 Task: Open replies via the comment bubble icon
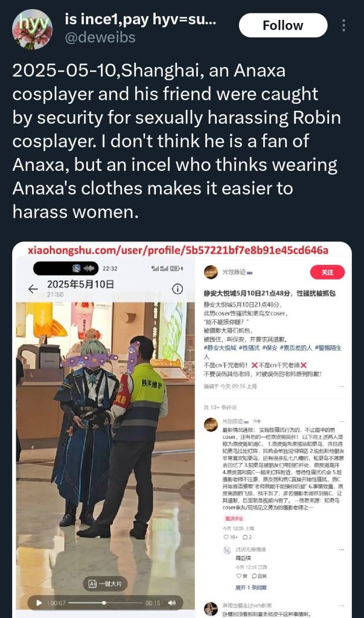coord(245,537)
